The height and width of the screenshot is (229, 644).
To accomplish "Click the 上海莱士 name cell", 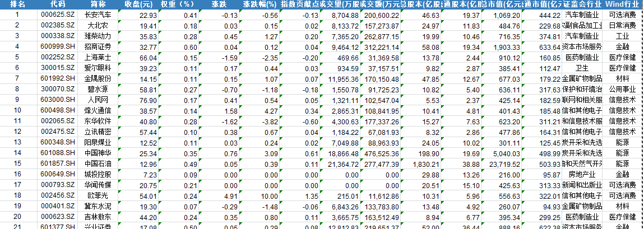I will (x=98, y=58).
